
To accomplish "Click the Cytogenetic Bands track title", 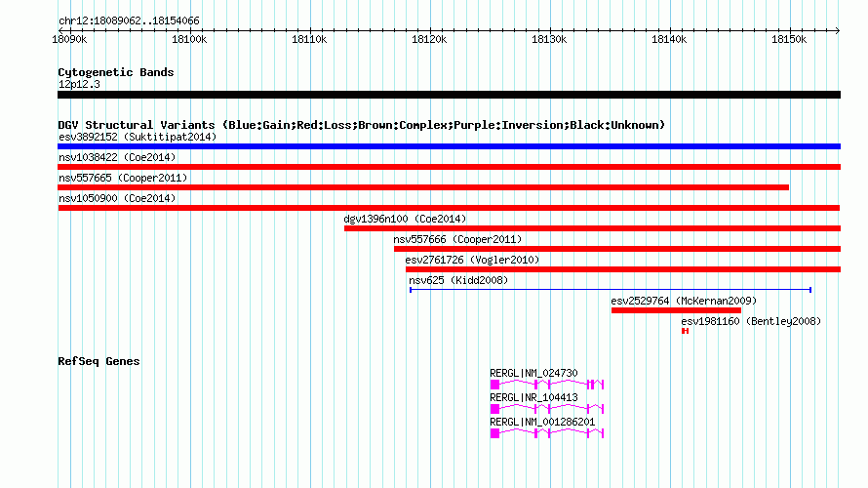I will (x=116, y=72).
